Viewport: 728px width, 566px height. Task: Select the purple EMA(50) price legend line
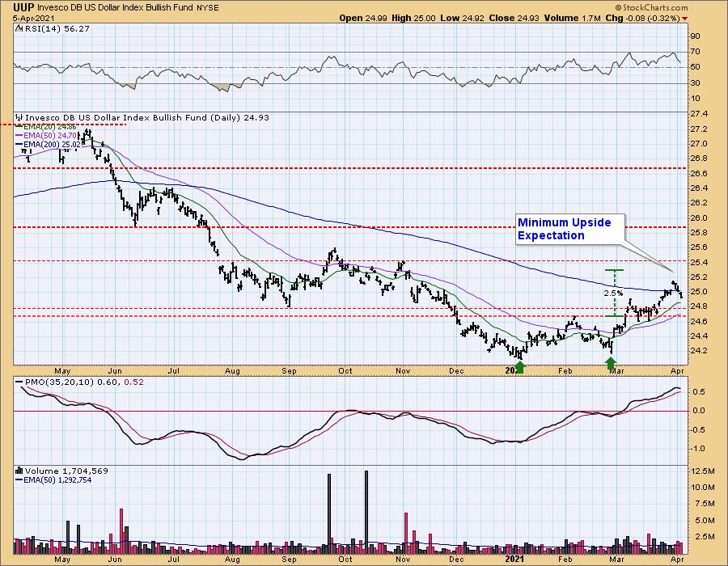(x=19, y=136)
